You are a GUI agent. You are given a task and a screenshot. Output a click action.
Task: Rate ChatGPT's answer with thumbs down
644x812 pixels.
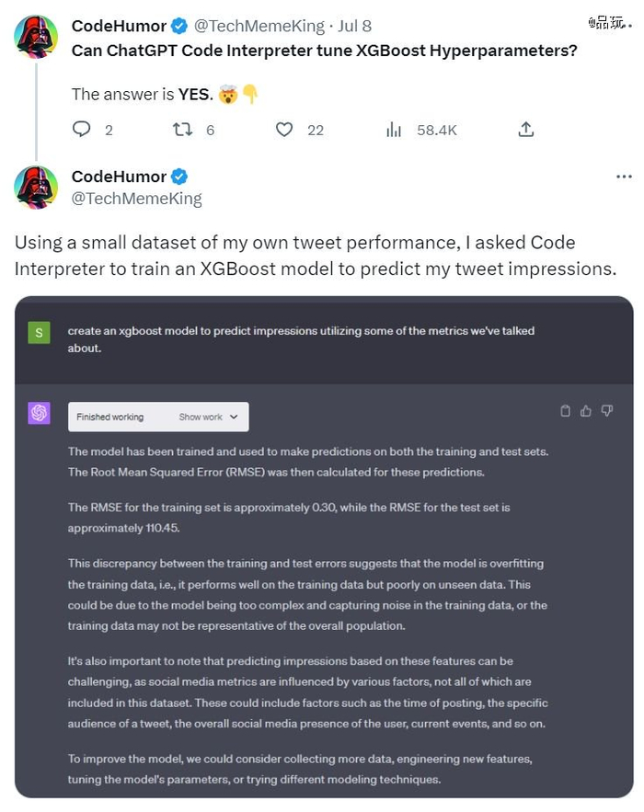(606, 411)
